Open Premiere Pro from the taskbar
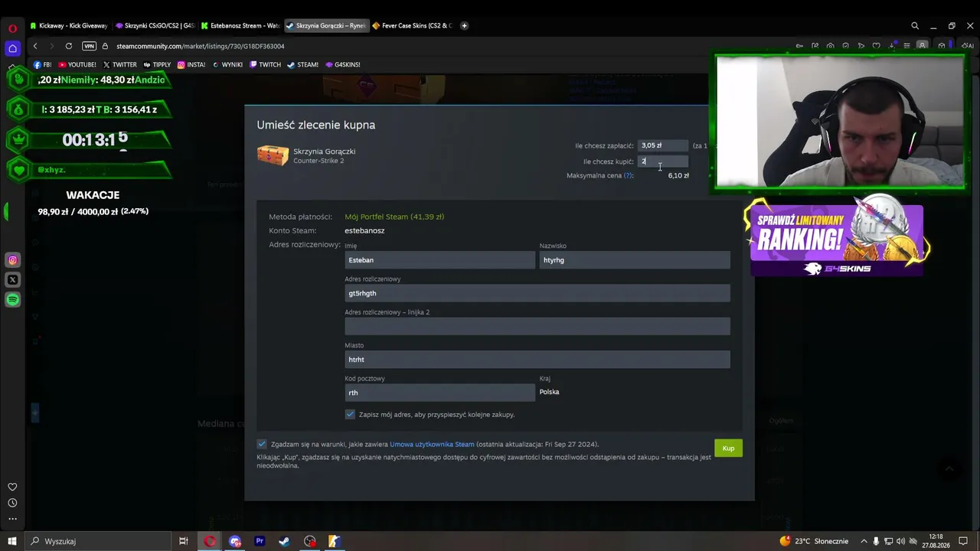 coord(260,541)
